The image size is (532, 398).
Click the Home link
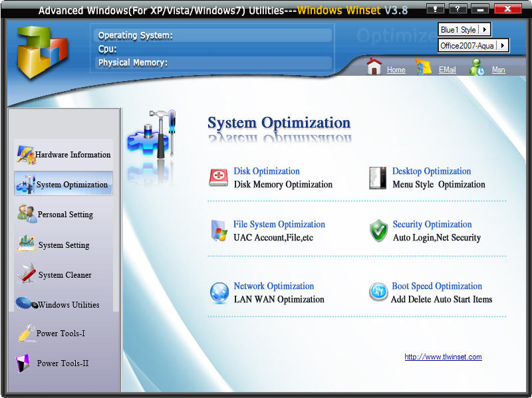point(396,70)
